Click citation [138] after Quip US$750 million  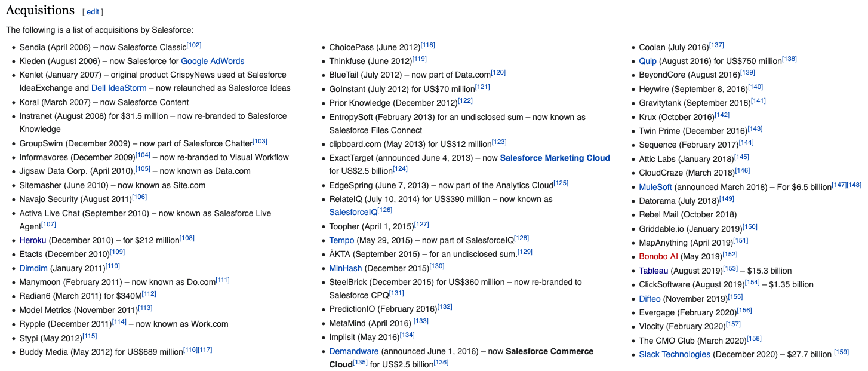click(789, 59)
